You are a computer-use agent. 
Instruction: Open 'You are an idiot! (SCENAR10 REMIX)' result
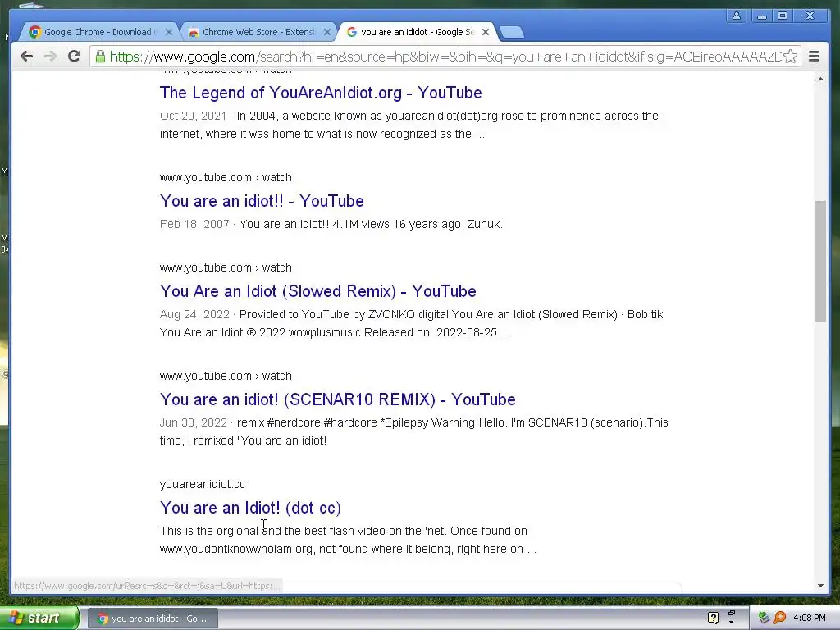tap(337, 399)
